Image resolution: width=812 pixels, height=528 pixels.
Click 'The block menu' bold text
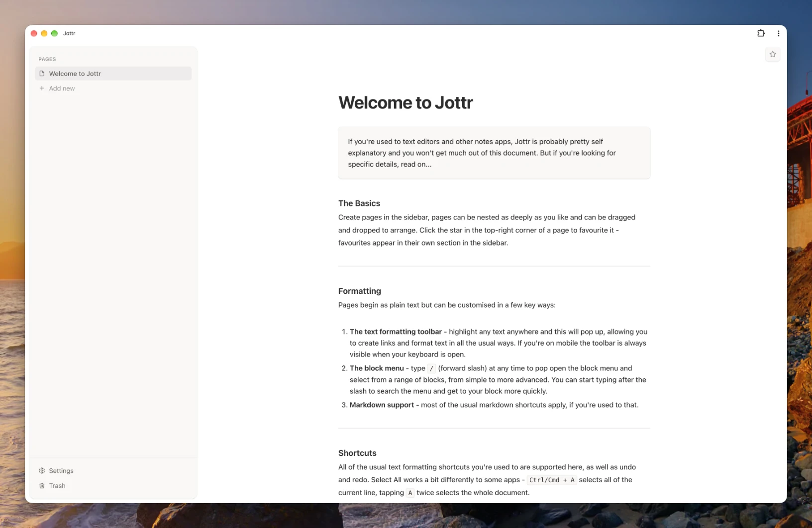click(x=377, y=368)
